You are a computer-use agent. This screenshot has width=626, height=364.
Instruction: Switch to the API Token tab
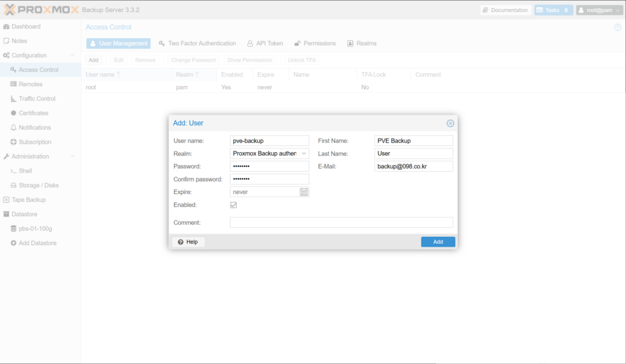pyautogui.click(x=265, y=43)
